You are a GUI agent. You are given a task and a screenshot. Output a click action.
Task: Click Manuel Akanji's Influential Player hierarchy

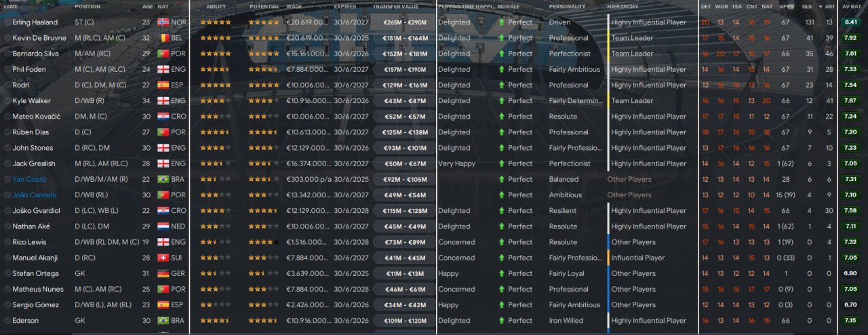(637, 258)
